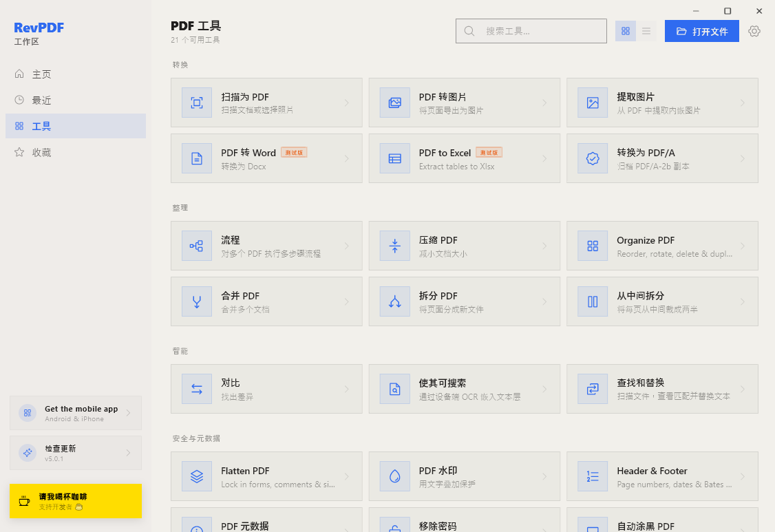The width and height of the screenshot is (775, 532).
Task: Click the Extract tables to Xlsx description
Action: (457, 167)
